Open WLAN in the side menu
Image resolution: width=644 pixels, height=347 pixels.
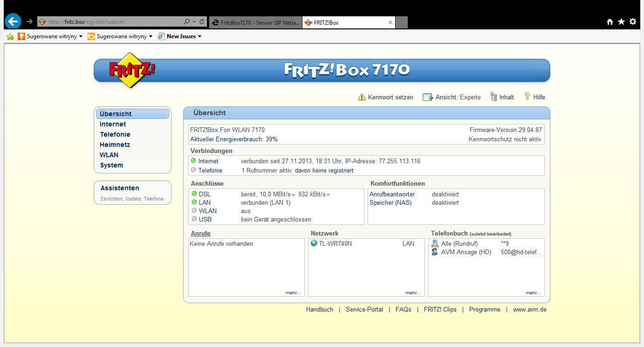point(109,155)
